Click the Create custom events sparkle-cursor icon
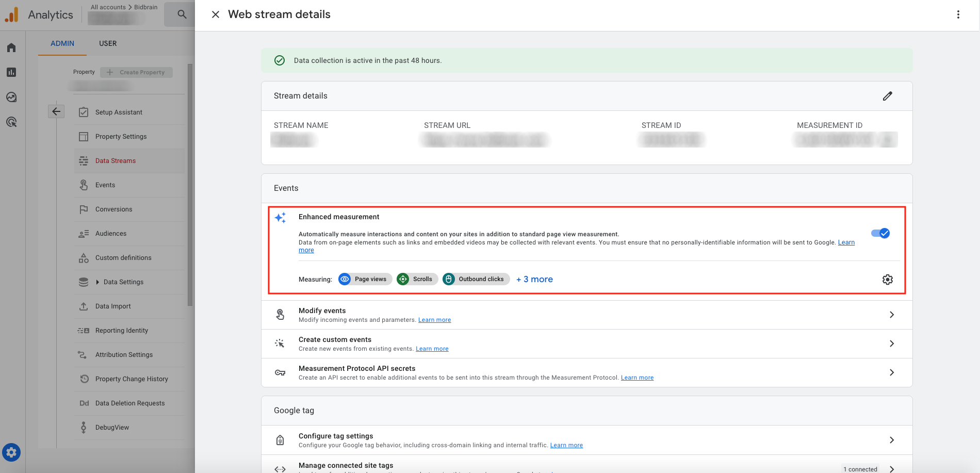 point(280,344)
